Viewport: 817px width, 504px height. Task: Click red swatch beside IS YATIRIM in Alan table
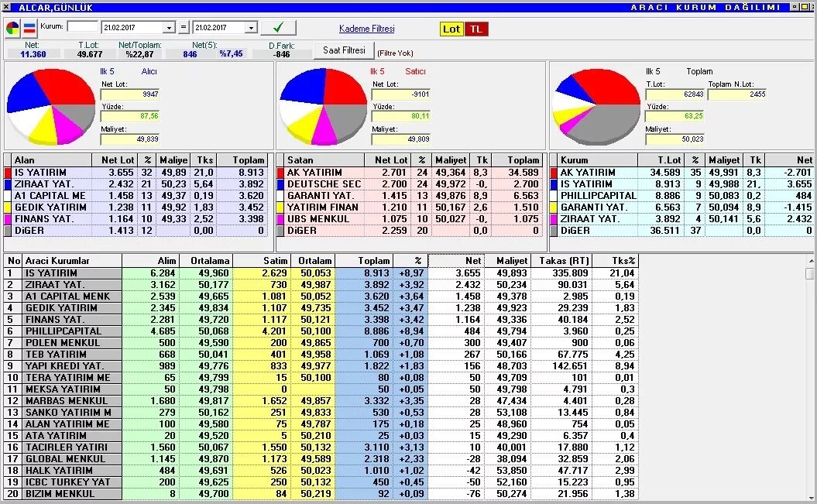pyautogui.click(x=8, y=173)
